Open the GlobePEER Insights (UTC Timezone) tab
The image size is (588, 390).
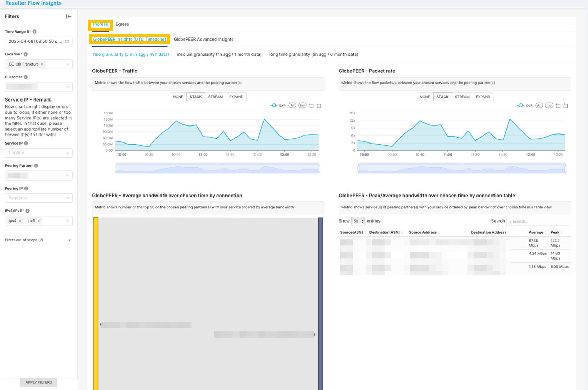click(x=130, y=39)
